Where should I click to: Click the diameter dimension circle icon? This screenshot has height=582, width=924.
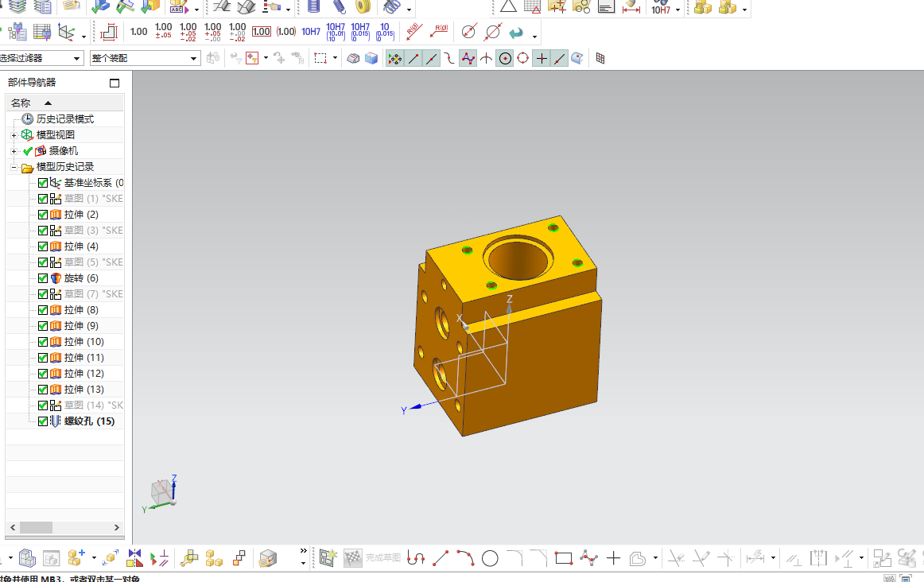468,32
